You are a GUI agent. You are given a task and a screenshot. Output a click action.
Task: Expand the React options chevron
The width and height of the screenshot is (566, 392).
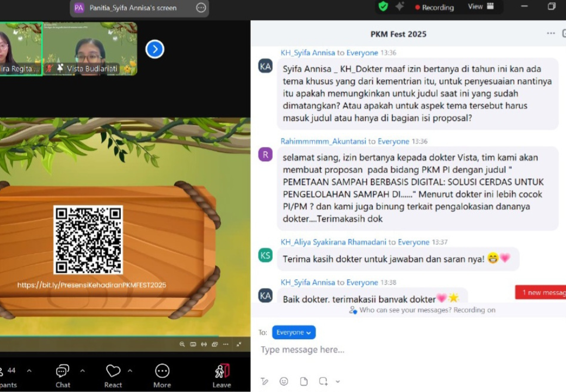(130, 371)
